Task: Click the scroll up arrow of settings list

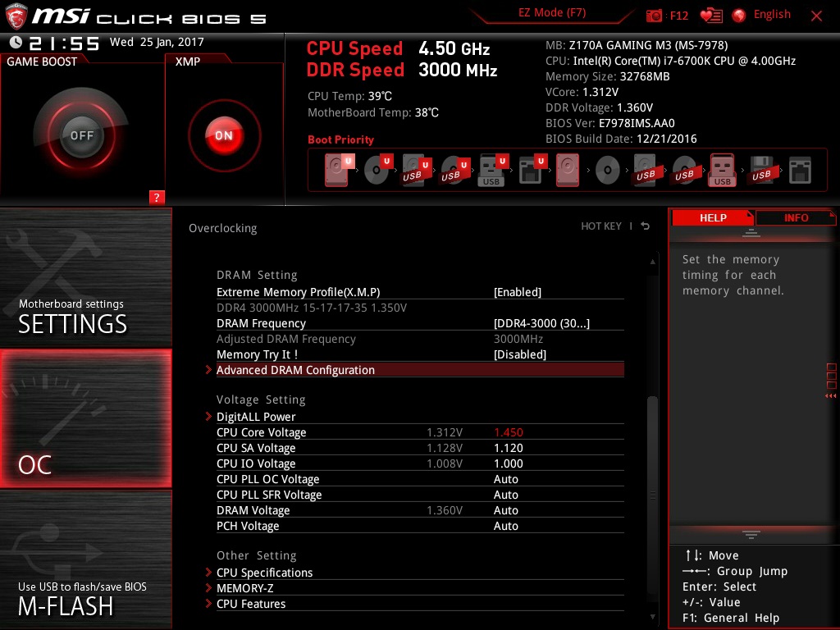Action: coord(652,262)
